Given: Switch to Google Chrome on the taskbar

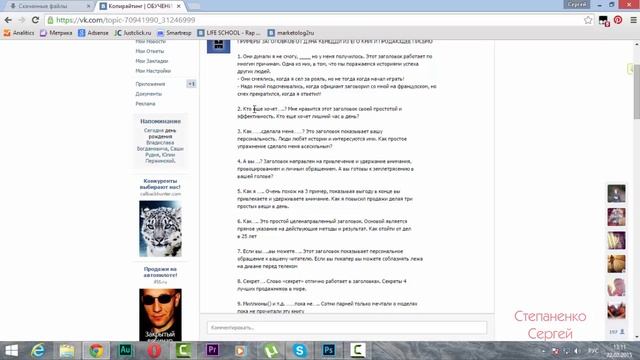Looking at the screenshot, I should point(96,350).
